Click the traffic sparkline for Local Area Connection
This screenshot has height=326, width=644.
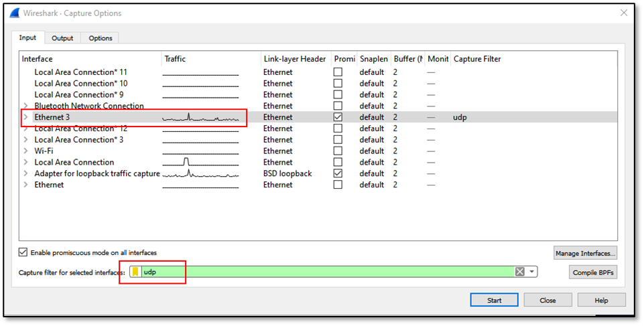pos(200,162)
